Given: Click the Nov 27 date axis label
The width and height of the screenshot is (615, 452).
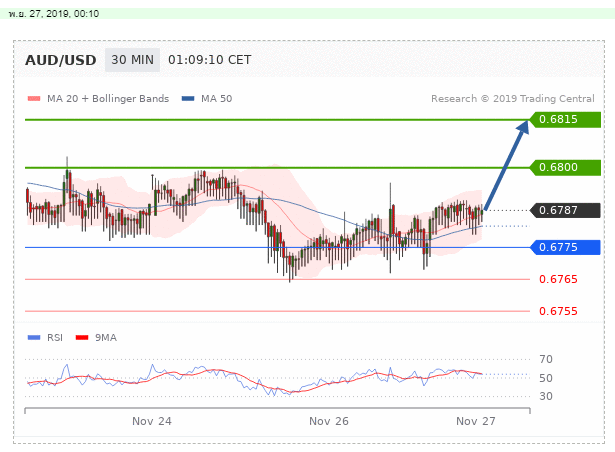Looking at the screenshot, I should 476,421.
